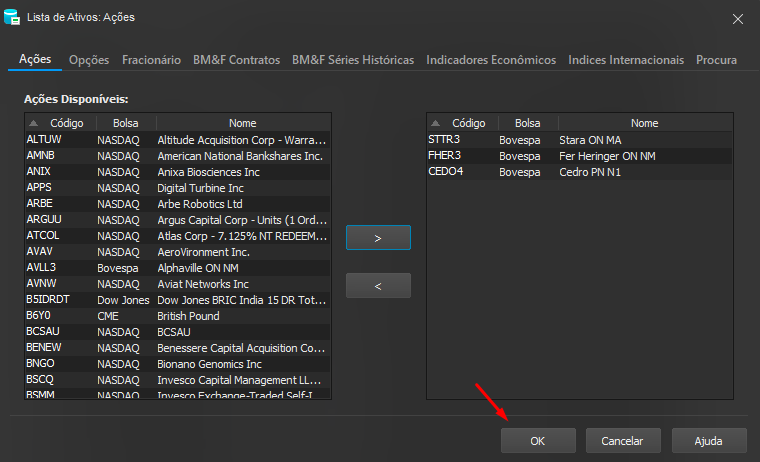This screenshot has width=760, height=462.
Task: Select the AMNB American National Bankshares row
Action: [x=178, y=156]
